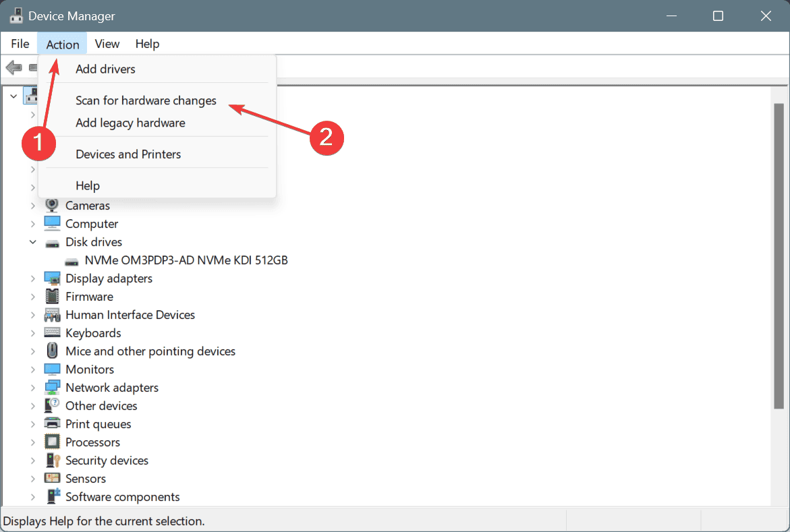
Task: Select the Human Interface Devices label
Action: [x=130, y=315]
